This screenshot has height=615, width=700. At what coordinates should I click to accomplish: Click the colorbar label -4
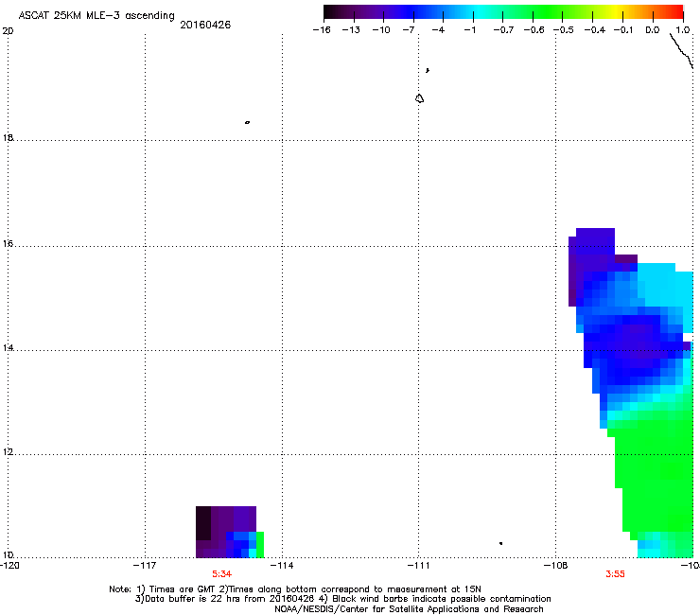coord(438,30)
